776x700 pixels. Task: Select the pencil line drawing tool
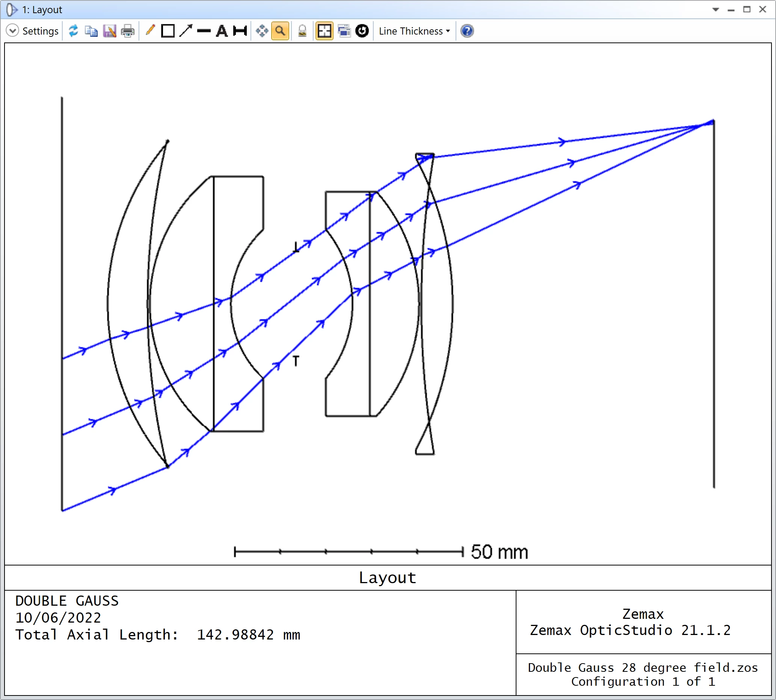point(150,31)
